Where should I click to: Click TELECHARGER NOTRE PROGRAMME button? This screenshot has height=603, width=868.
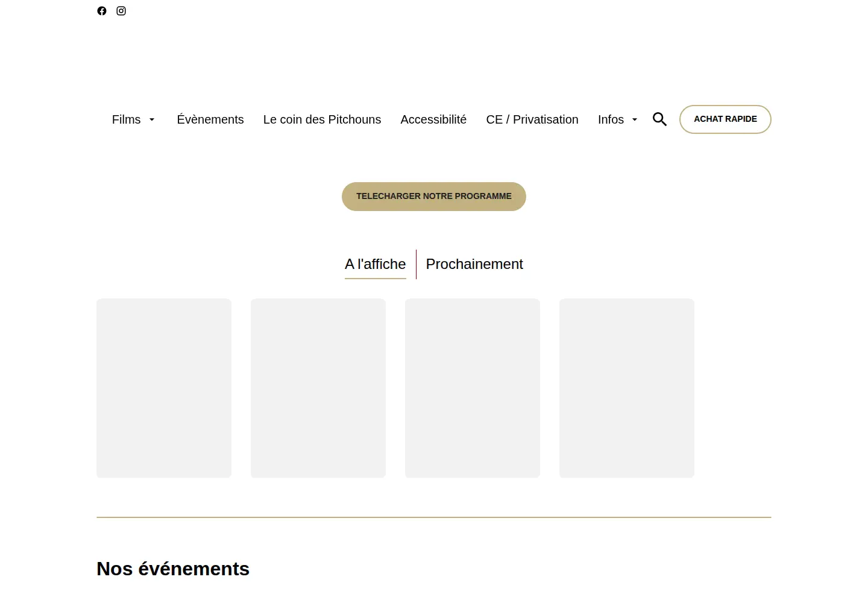[434, 197]
